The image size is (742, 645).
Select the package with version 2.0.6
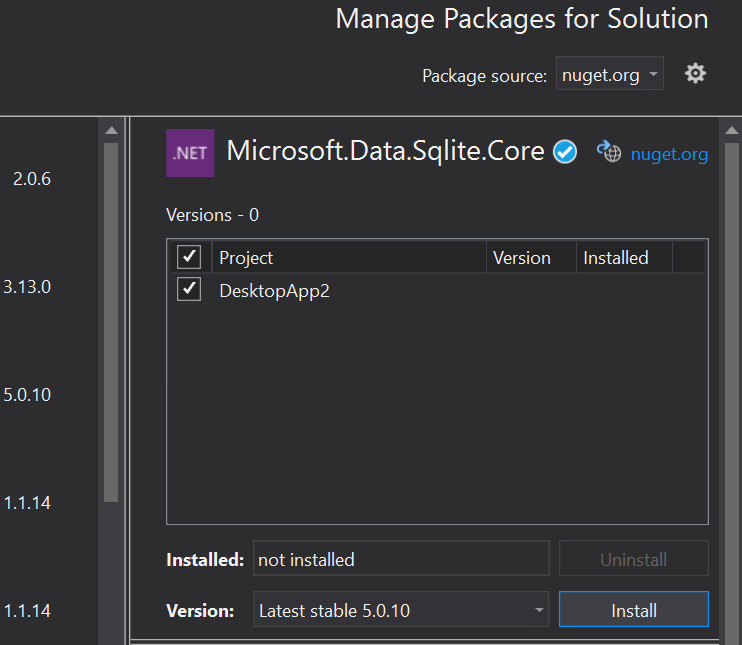tap(32, 179)
